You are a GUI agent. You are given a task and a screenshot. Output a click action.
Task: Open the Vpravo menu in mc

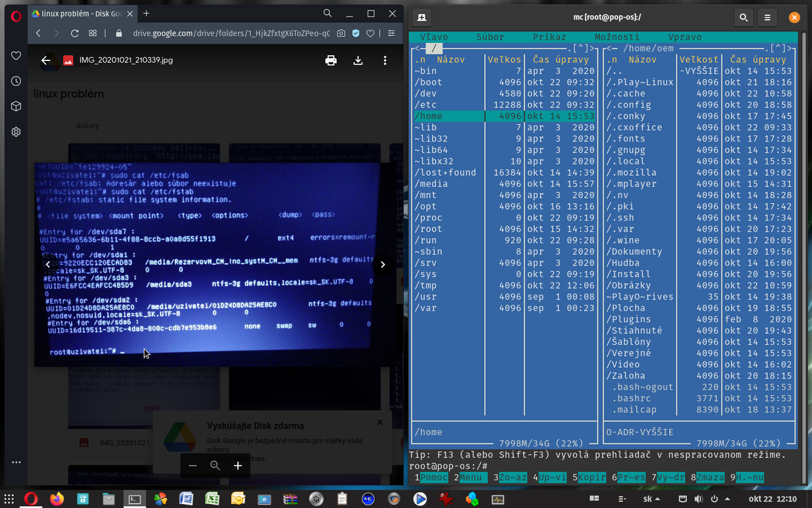pyautogui.click(x=684, y=37)
